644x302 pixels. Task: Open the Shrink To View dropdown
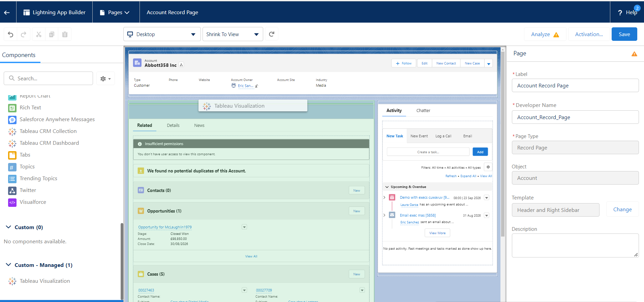[x=233, y=34]
